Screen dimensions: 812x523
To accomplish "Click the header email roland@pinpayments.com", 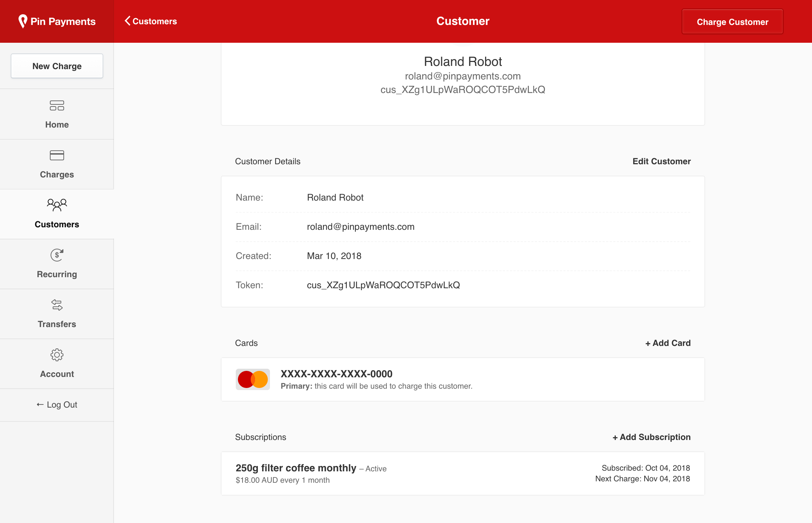I will click(463, 76).
